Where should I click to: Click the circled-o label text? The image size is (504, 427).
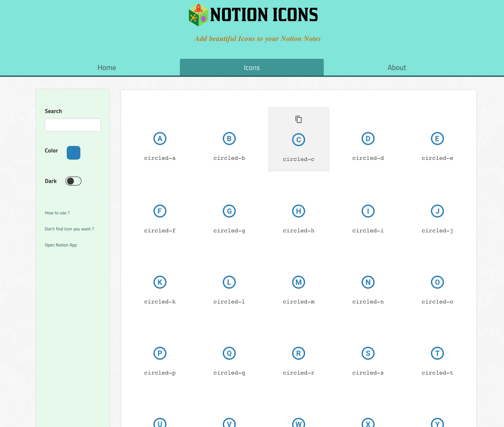point(437,302)
